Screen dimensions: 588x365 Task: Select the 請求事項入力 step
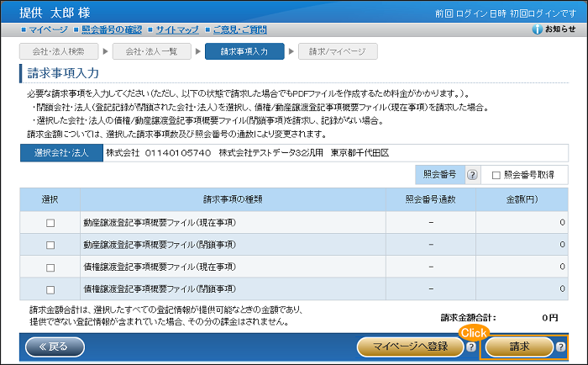pyautogui.click(x=244, y=51)
